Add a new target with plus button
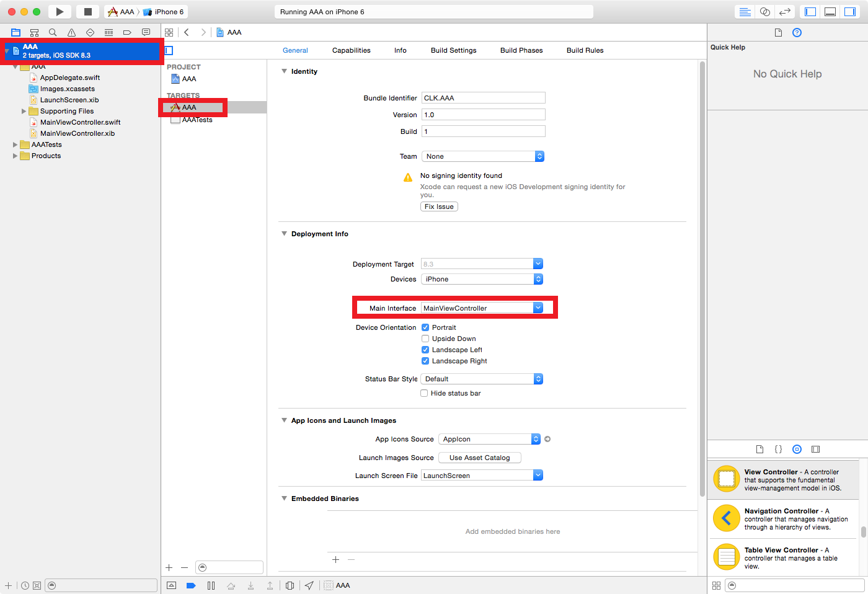868x594 pixels. [x=169, y=567]
